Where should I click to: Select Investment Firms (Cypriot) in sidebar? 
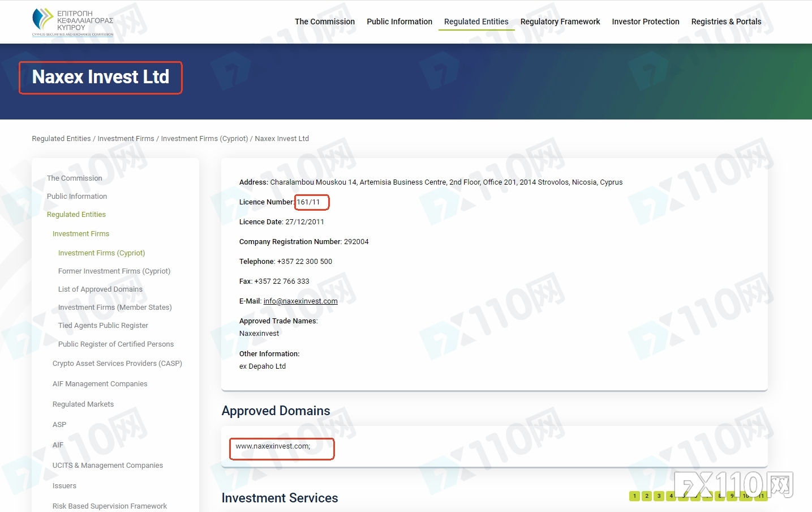coord(102,253)
